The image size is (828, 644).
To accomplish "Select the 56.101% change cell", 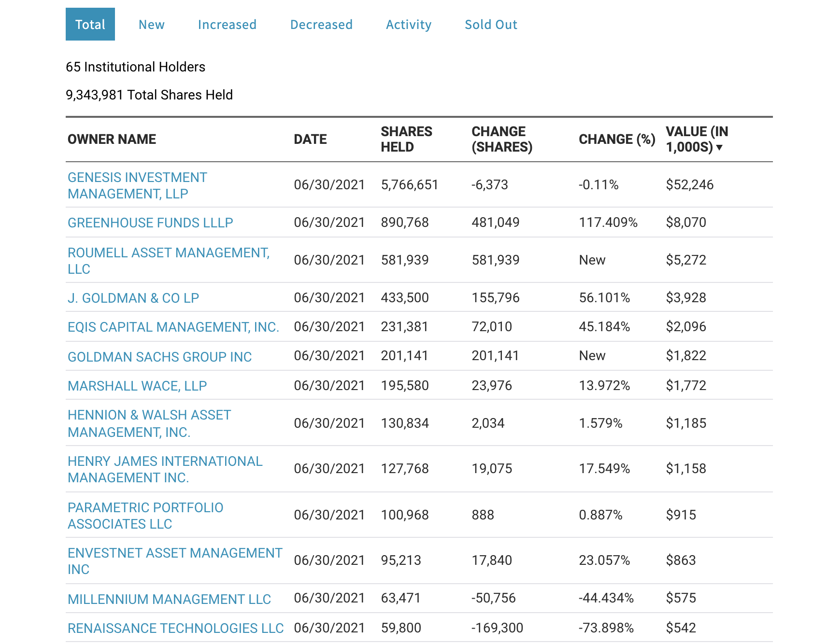I will tap(604, 298).
